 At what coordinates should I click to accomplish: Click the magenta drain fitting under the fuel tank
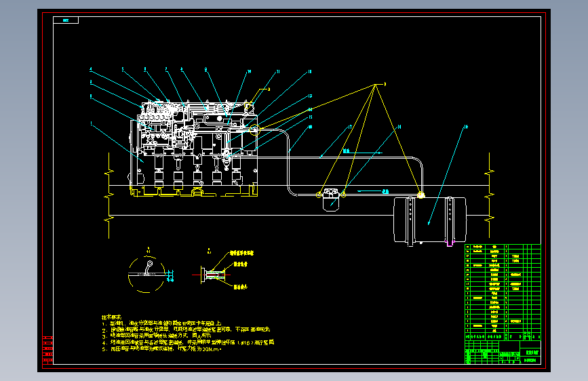[x=450, y=244]
